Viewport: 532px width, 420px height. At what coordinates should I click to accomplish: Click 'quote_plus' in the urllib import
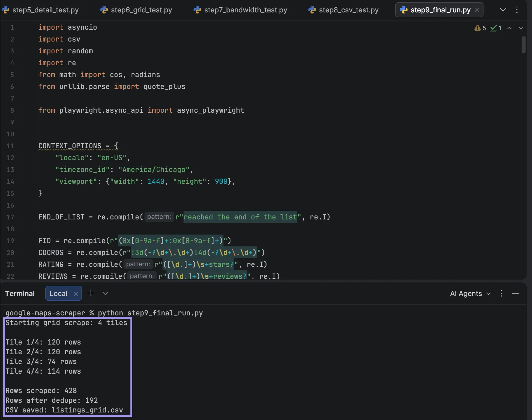pyautogui.click(x=164, y=87)
